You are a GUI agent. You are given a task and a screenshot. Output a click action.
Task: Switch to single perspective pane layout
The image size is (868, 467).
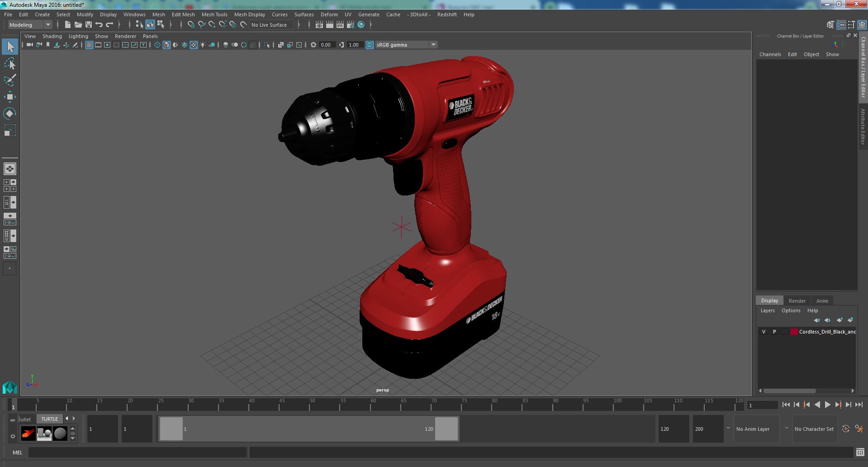tap(9, 169)
